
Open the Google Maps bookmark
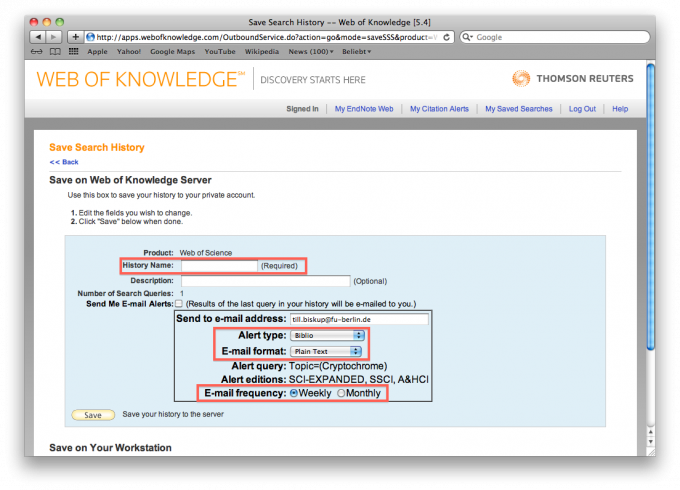coord(173,52)
